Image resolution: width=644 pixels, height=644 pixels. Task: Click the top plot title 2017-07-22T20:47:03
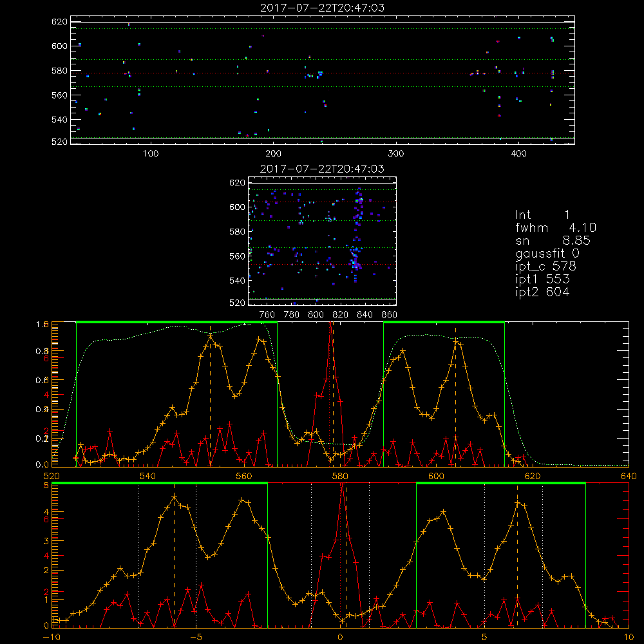pyautogui.click(x=323, y=8)
